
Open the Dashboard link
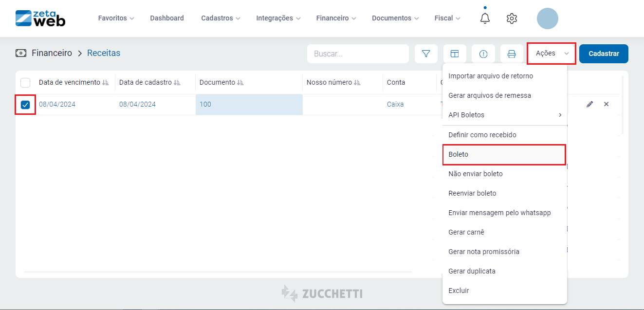[x=167, y=18]
